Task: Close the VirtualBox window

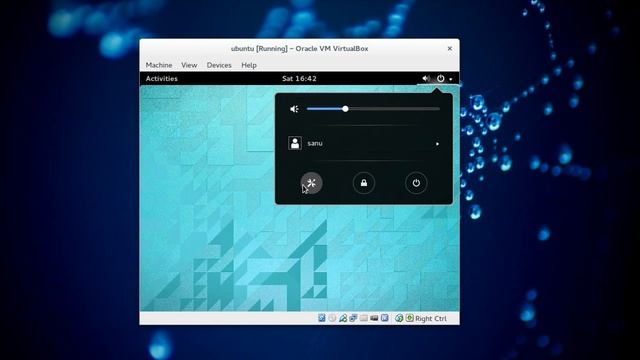Action: [x=449, y=48]
